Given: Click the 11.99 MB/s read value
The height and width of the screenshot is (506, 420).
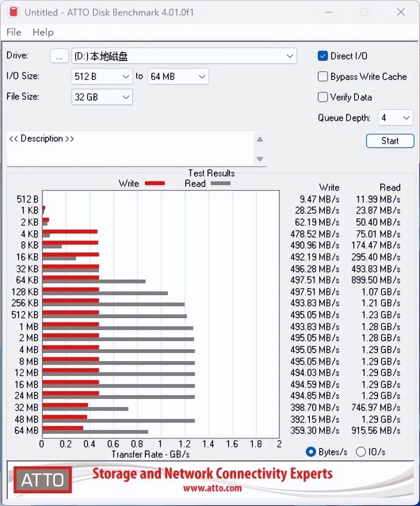Looking at the screenshot, I should tap(378, 199).
